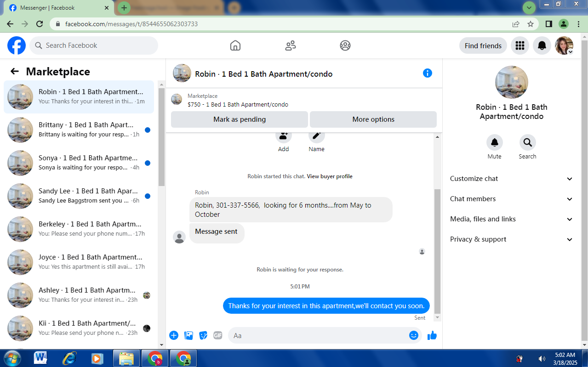Open the account profile picture menu
The height and width of the screenshot is (367, 588).
tap(564, 45)
